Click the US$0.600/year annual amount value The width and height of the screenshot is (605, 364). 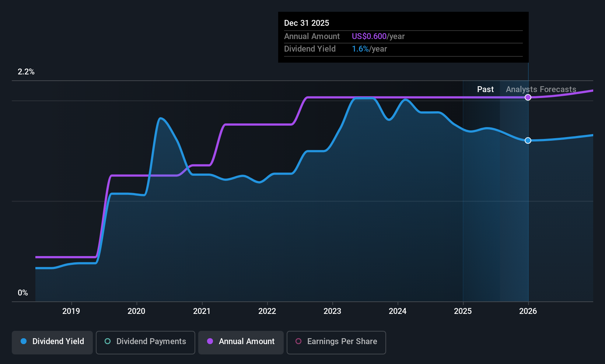point(378,36)
